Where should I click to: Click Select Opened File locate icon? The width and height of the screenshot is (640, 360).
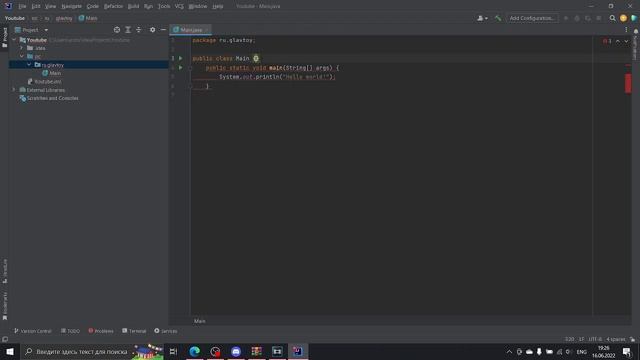tap(117, 30)
